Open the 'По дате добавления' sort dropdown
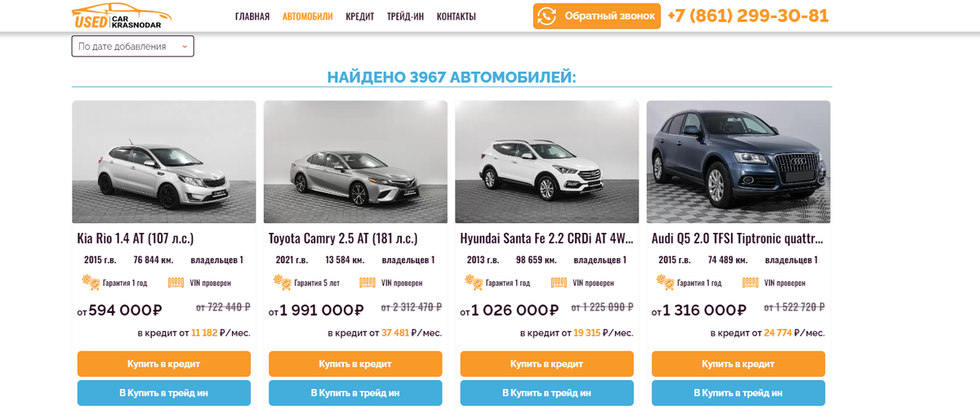 pos(133,47)
